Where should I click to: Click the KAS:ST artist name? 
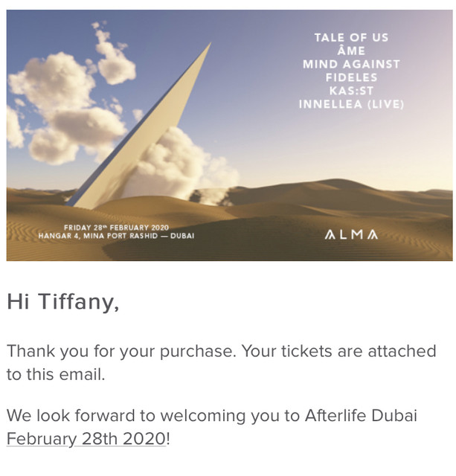click(x=352, y=91)
